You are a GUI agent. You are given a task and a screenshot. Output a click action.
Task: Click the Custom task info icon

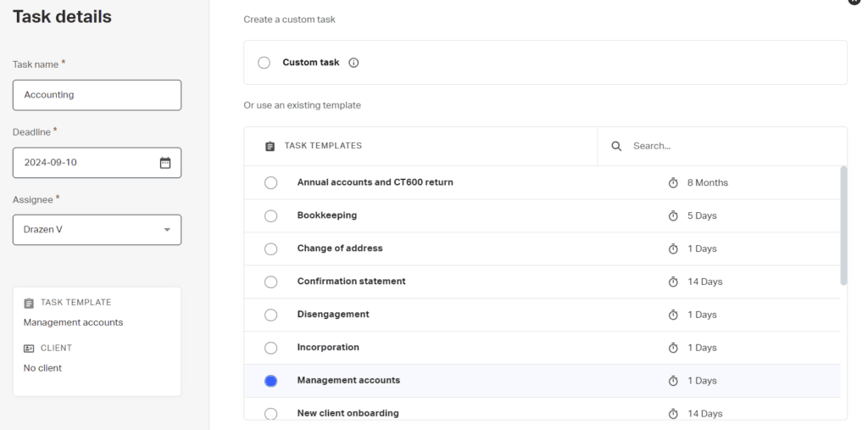(353, 63)
